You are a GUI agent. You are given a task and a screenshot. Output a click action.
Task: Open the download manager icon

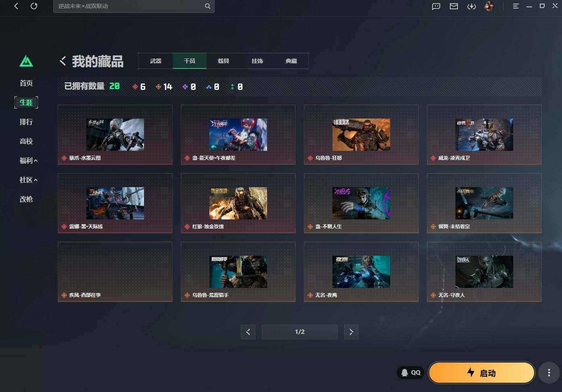click(472, 6)
